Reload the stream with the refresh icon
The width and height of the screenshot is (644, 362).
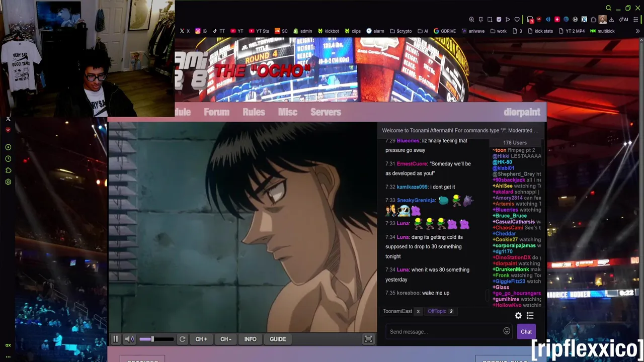tap(182, 339)
